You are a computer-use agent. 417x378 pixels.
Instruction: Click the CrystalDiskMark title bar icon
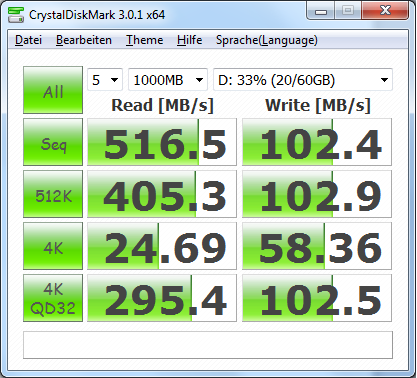[x=16, y=15]
